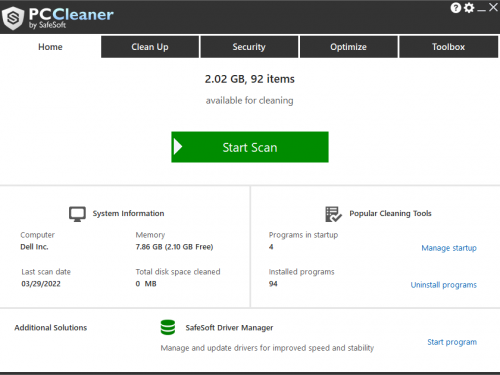
Task: Click the 'Total disk space cleaned' label
Action: click(178, 272)
